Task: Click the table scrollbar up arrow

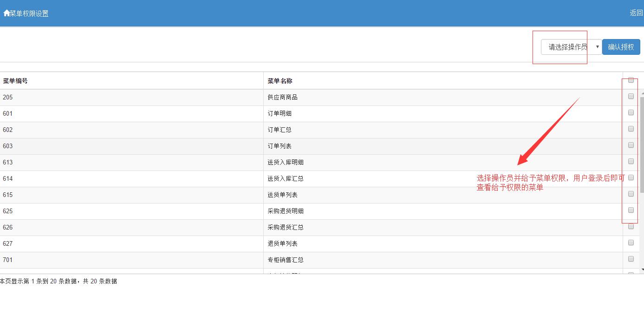Action: point(642,94)
